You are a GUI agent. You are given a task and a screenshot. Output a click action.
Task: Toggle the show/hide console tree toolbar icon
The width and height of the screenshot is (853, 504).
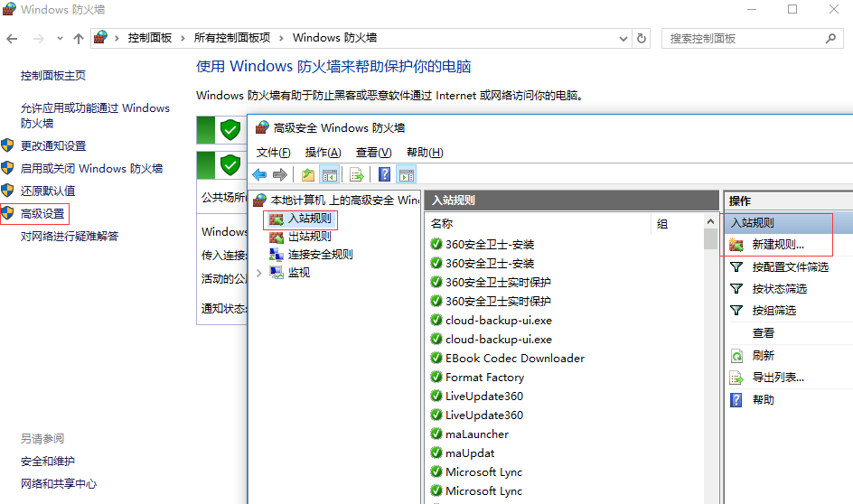[330, 175]
